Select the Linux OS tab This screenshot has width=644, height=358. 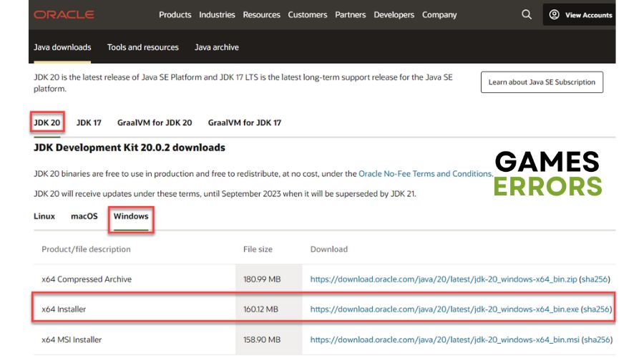click(x=44, y=216)
